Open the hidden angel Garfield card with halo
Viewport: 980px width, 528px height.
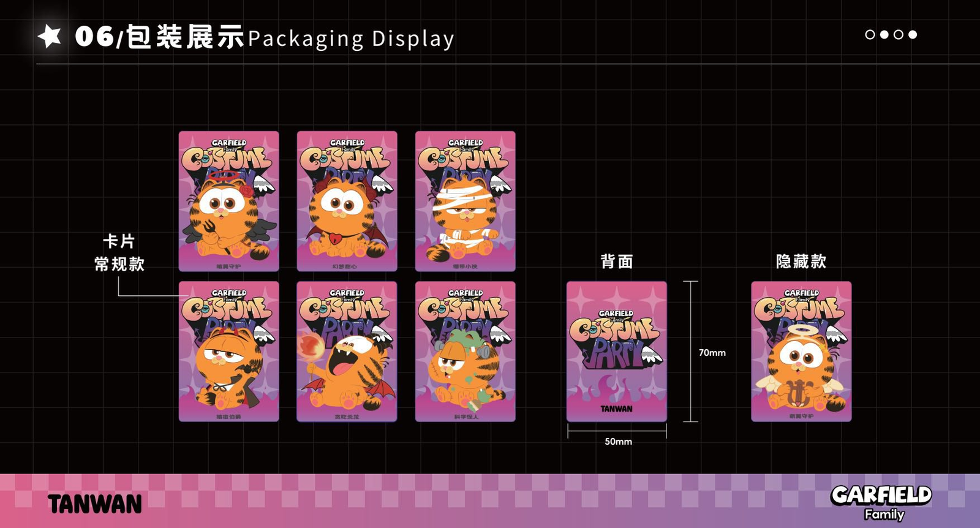coord(801,352)
